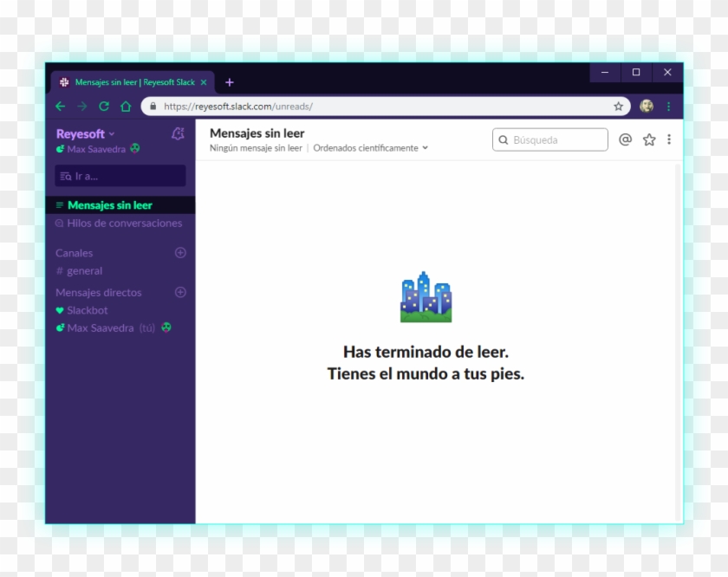Bookmark page with address bar star
This screenshot has height=577, width=728.
(x=618, y=107)
